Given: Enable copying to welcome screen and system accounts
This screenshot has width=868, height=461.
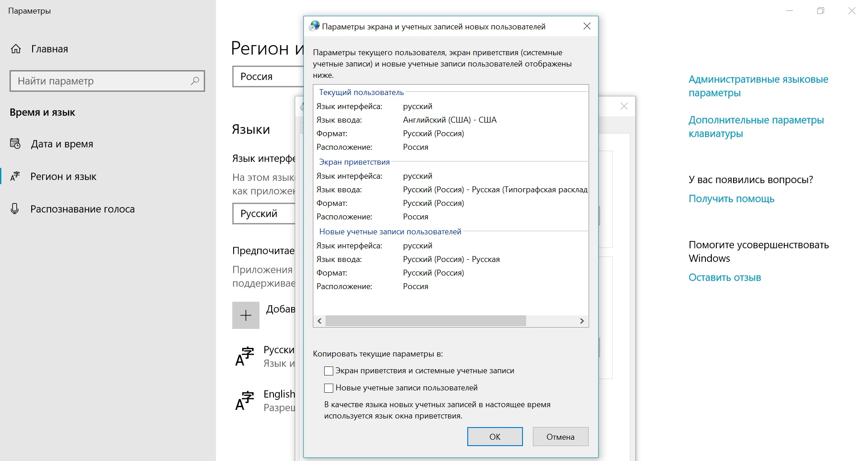Looking at the screenshot, I should click(x=329, y=371).
